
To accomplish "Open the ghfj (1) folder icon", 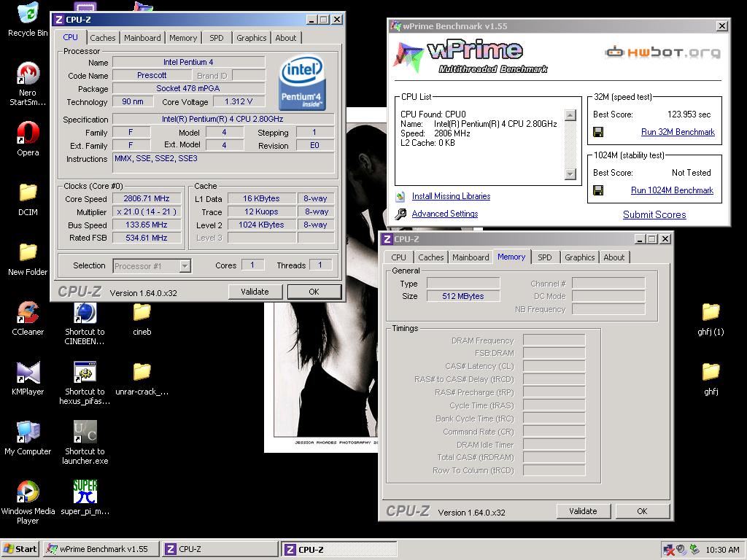I will click(711, 312).
